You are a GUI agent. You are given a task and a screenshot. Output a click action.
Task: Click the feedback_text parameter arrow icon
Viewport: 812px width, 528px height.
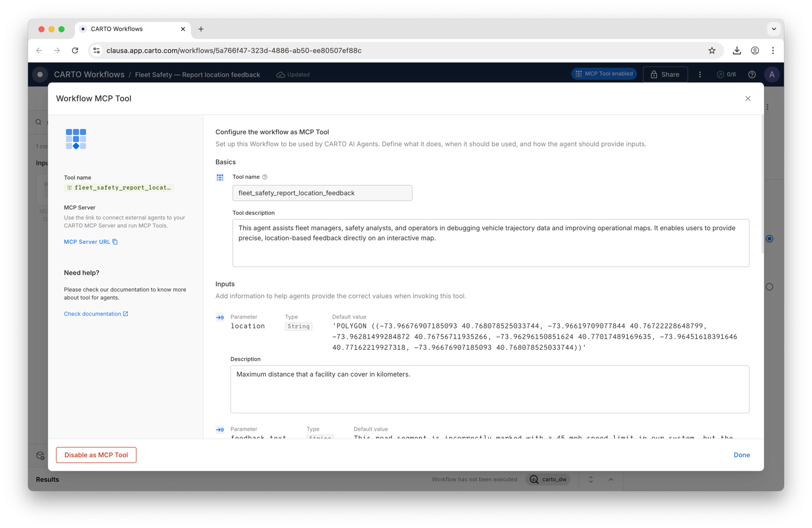click(x=220, y=430)
